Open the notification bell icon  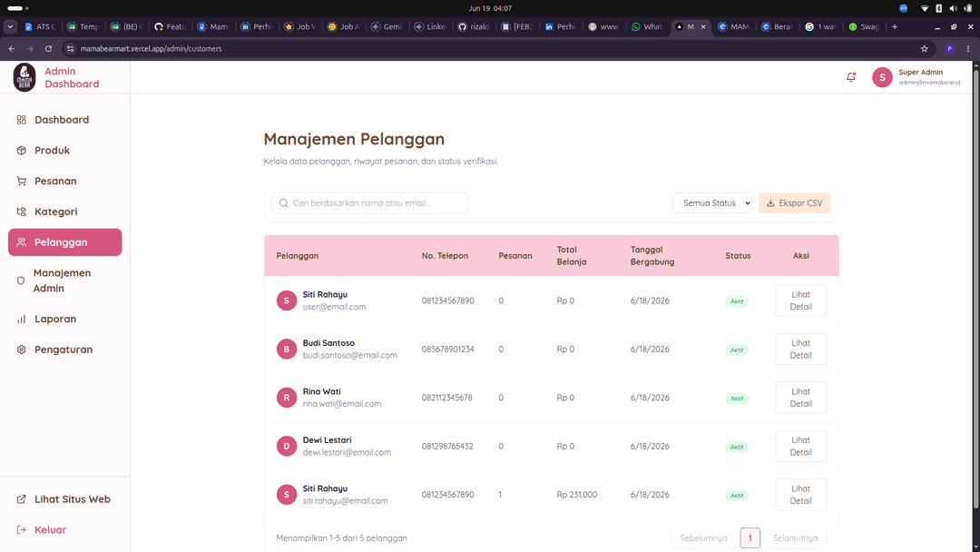(850, 77)
